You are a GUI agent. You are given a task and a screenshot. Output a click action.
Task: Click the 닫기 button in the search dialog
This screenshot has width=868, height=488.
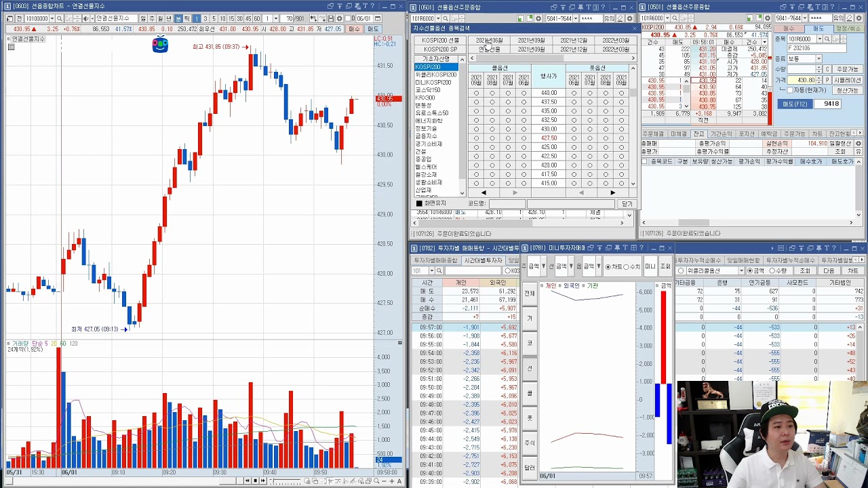627,203
